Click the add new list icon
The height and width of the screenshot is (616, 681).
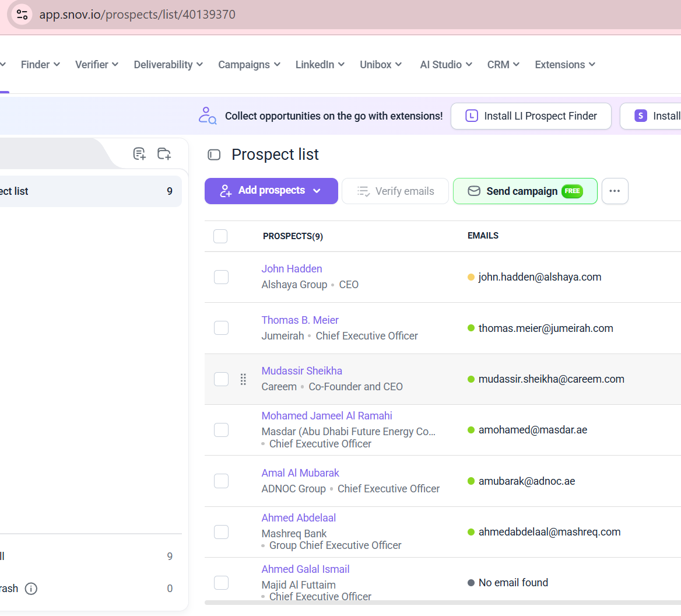(139, 154)
